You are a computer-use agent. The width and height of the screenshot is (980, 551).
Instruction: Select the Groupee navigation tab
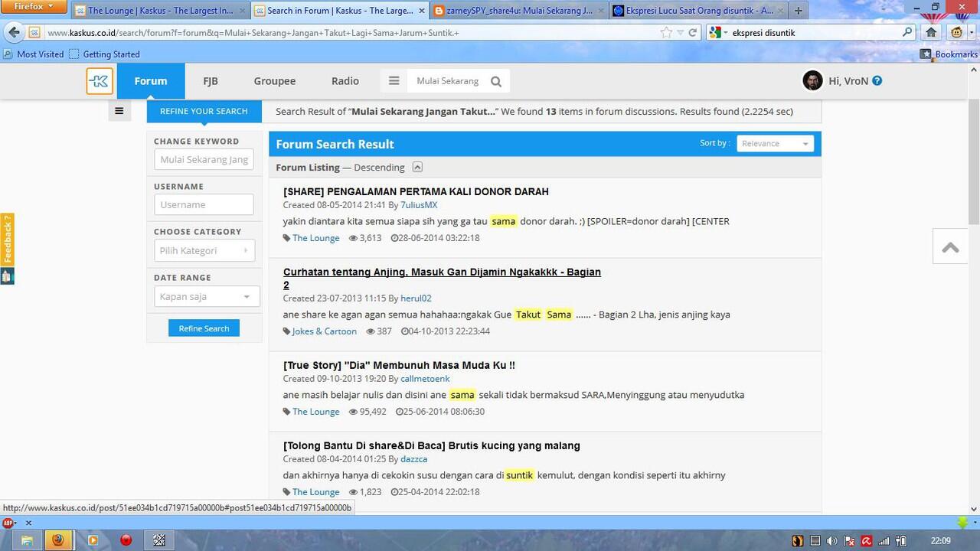[x=275, y=81]
